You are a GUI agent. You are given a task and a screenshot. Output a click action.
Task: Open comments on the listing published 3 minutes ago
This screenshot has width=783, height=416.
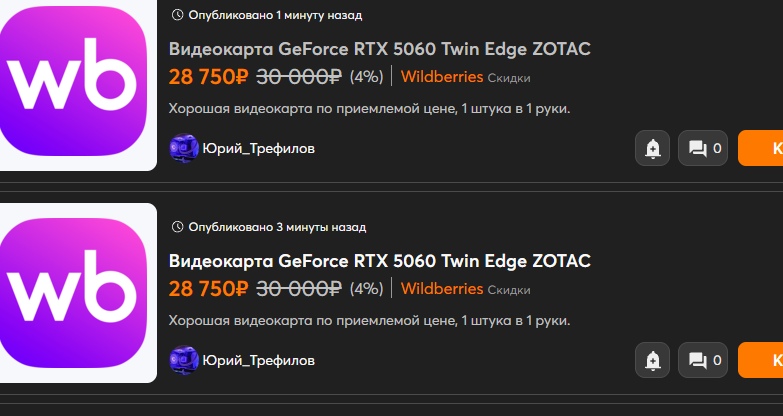pyautogui.click(x=705, y=360)
